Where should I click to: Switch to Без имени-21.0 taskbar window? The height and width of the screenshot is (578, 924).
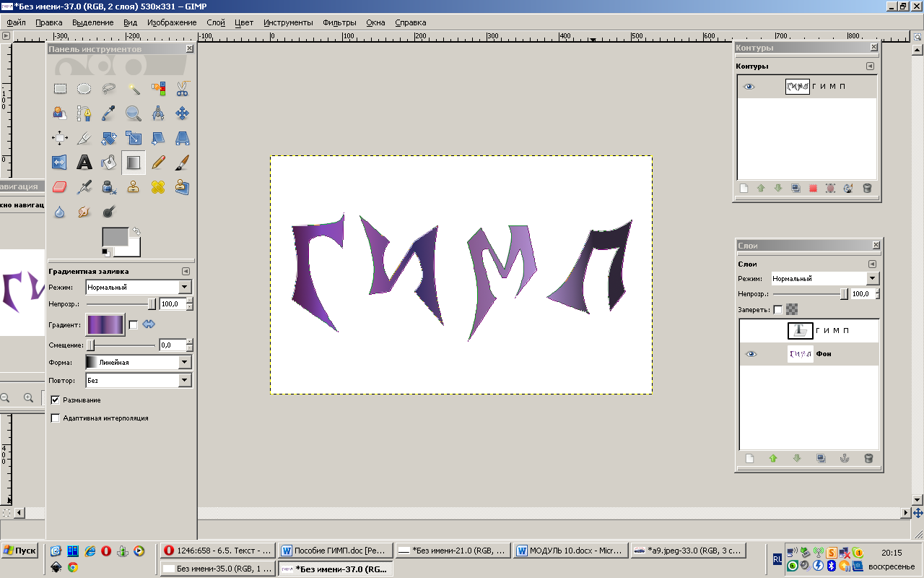coord(453,551)
